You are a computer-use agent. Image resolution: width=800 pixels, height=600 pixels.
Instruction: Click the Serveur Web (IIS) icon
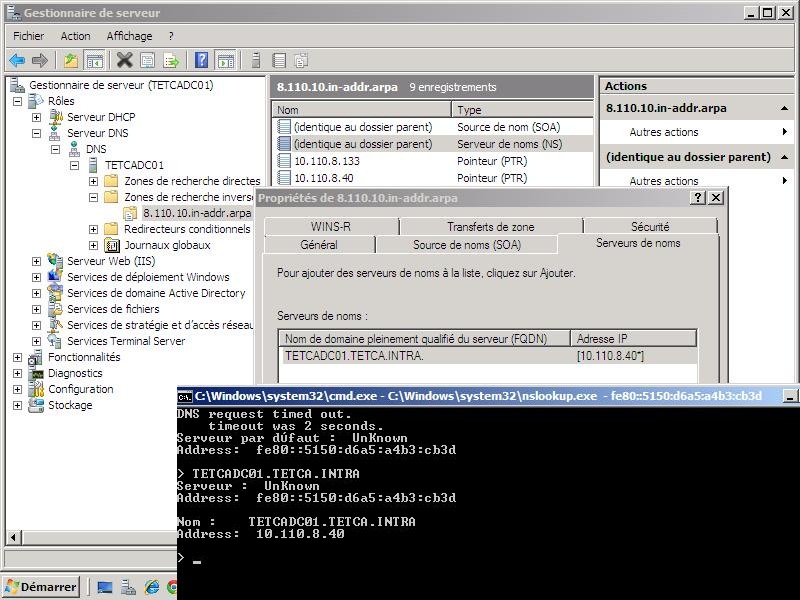click(x=55, y=261)
